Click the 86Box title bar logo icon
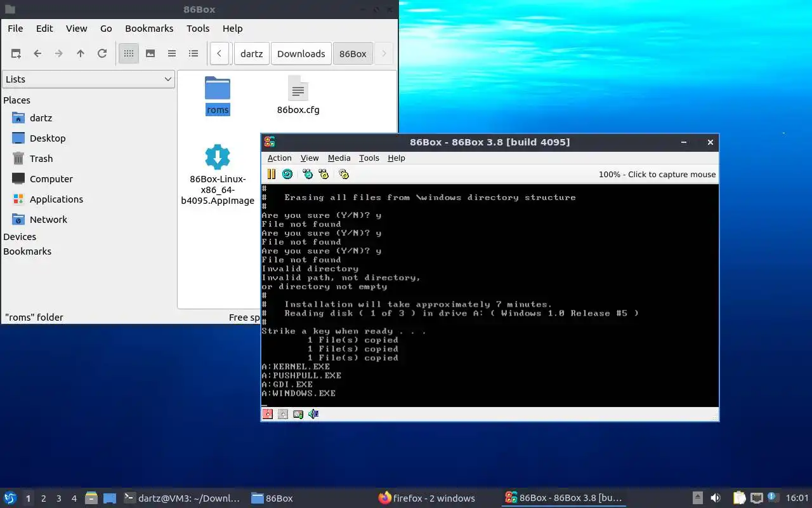Viewport: 812px width, 508px height. 270,142
